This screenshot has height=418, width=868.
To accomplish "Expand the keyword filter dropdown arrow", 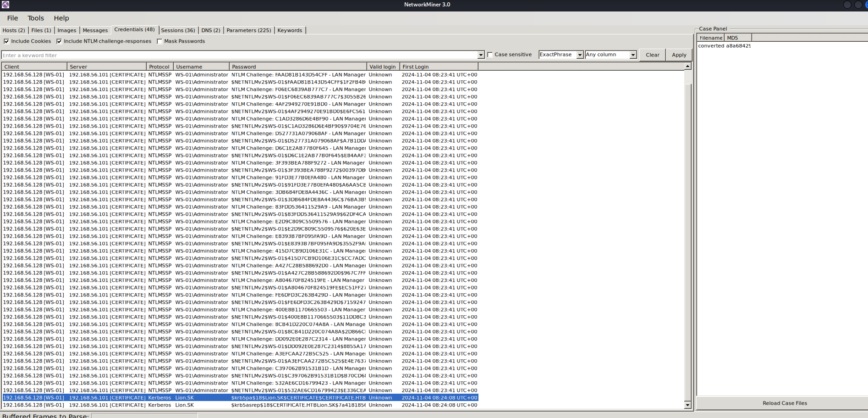I will (x=481, y=55).
